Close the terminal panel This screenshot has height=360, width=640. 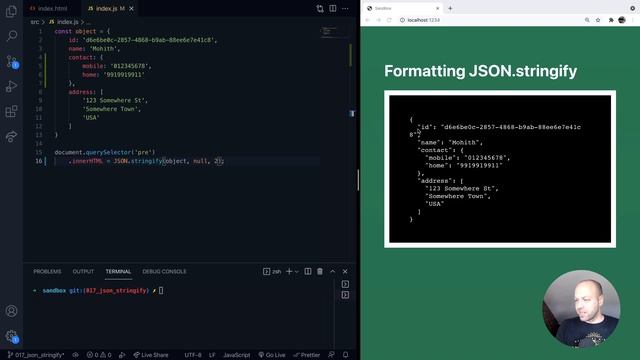(x=345, y=271)
